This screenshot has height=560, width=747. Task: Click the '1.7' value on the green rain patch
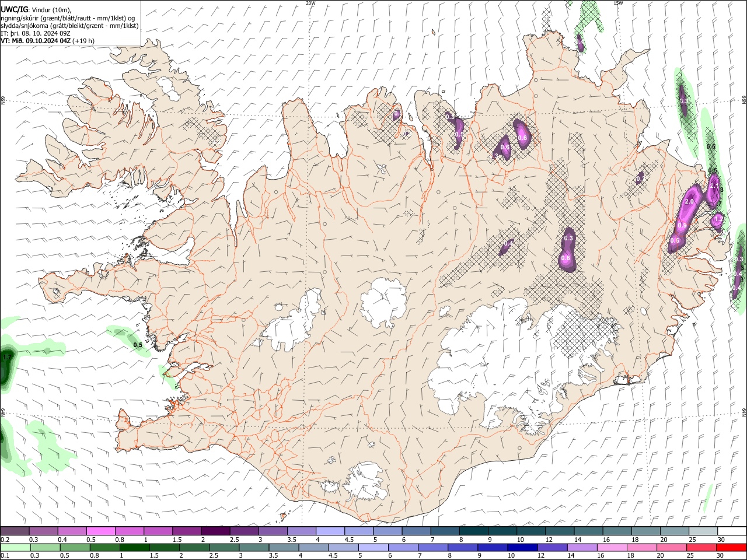(7, 356)
